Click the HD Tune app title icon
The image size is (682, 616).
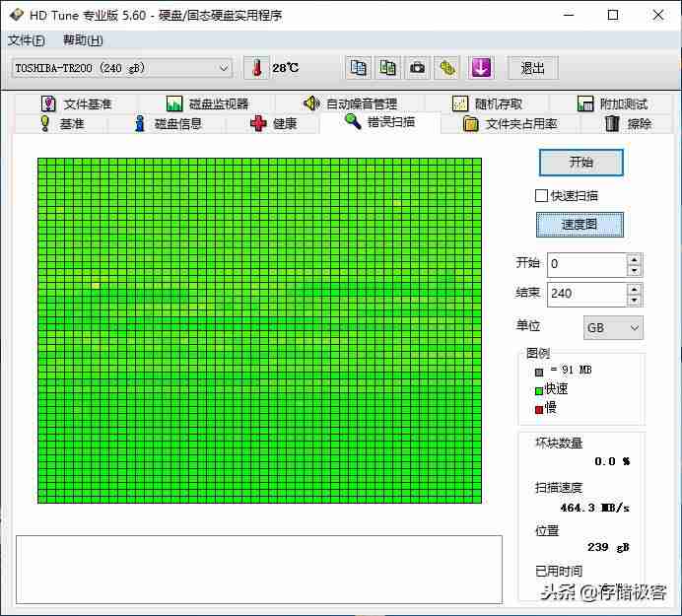point(16,15)
